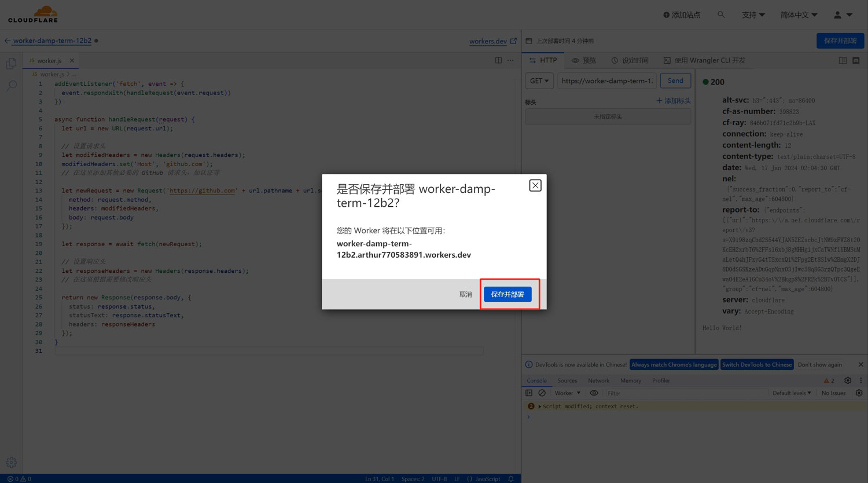
Task: Open the Cloudflare logo home link
Action: 33,14
